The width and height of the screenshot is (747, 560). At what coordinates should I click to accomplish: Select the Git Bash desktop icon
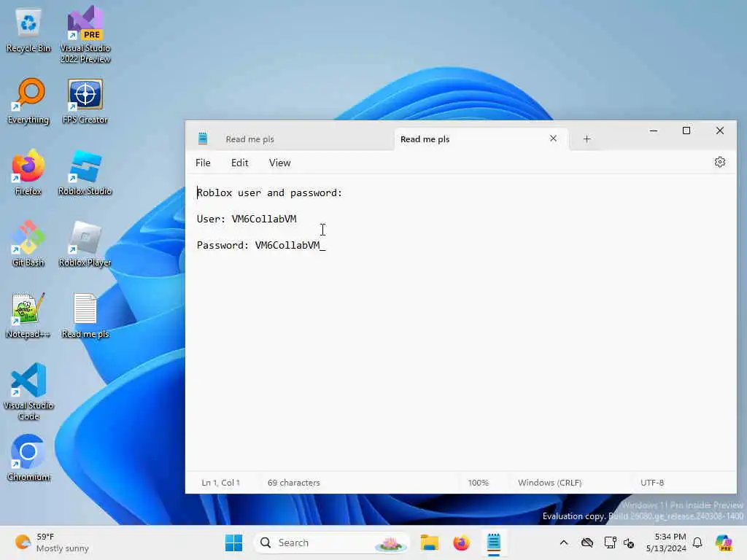click(28, 244)
